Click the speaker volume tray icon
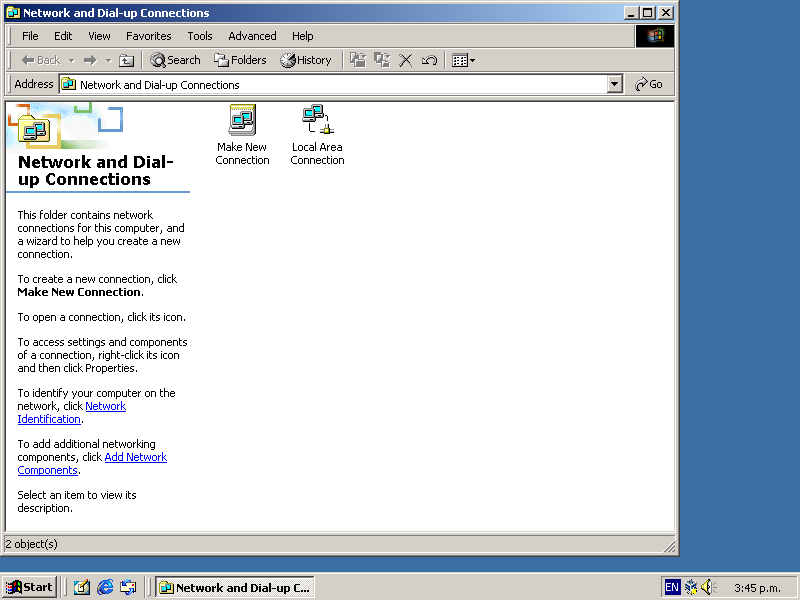800x600 pixels. 709,587
